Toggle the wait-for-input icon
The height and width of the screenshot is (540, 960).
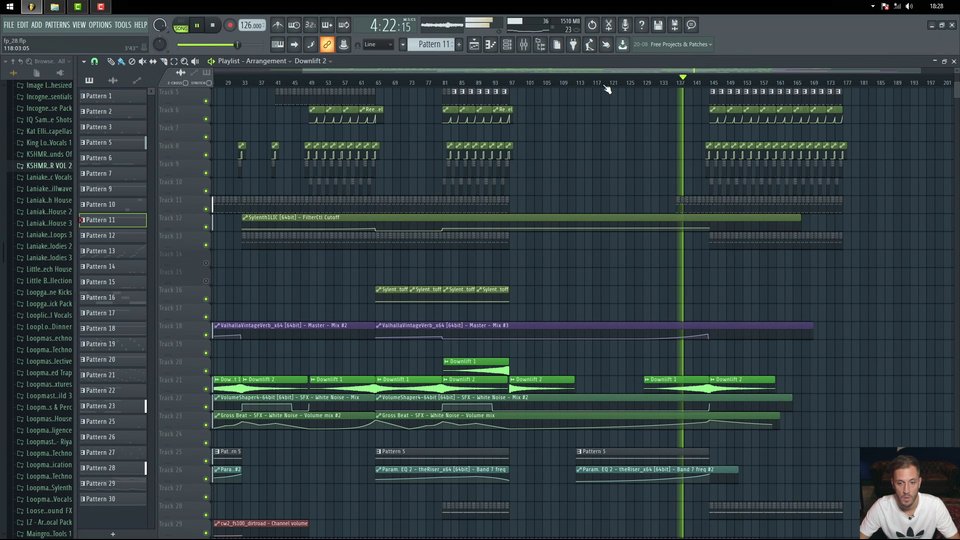tap(294, 25)
